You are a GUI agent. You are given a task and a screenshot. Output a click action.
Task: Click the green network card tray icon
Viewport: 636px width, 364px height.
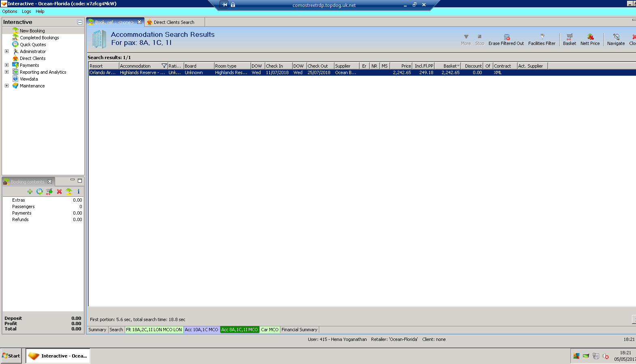point(586,356)
